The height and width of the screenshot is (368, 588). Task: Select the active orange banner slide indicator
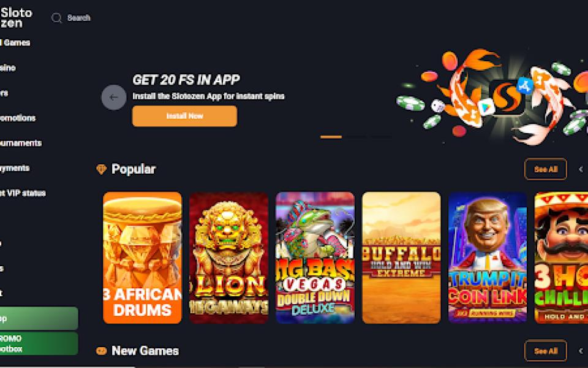pos(331,137)
